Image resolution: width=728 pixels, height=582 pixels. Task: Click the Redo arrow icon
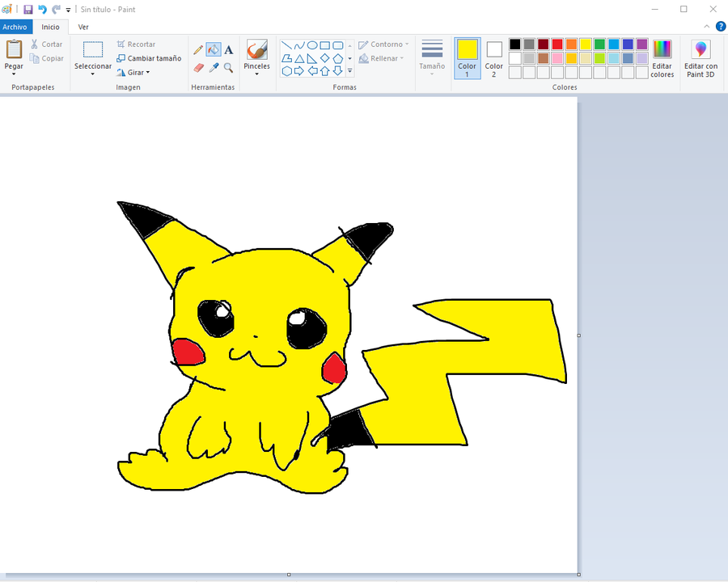(56, 9)
